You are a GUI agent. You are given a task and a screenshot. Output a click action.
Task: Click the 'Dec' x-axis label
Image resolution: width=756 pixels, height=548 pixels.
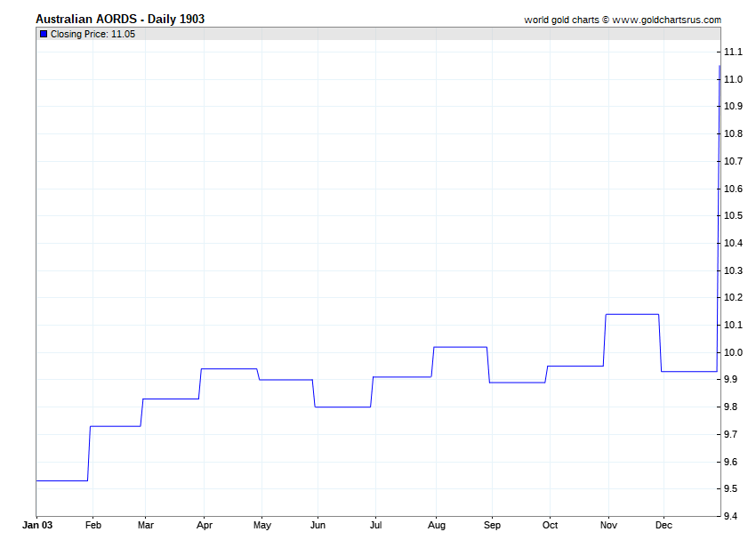coord(664,526)
